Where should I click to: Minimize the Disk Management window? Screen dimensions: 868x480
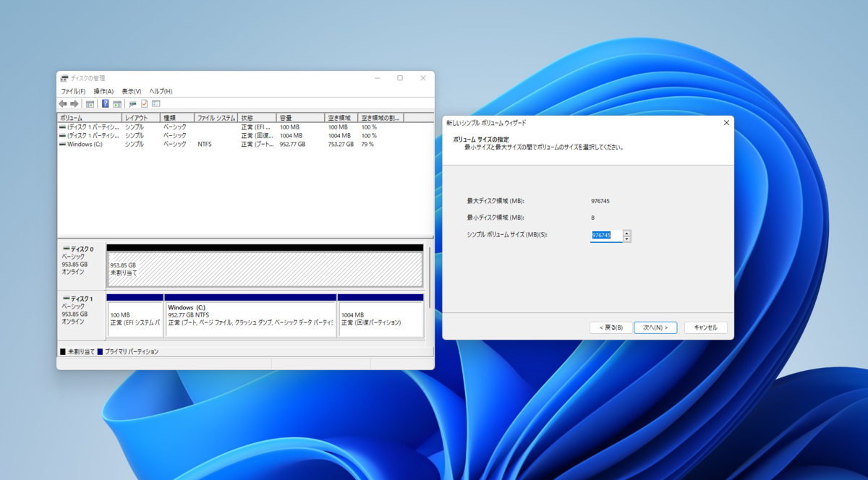pyautogui.click(x=378, y=78)
